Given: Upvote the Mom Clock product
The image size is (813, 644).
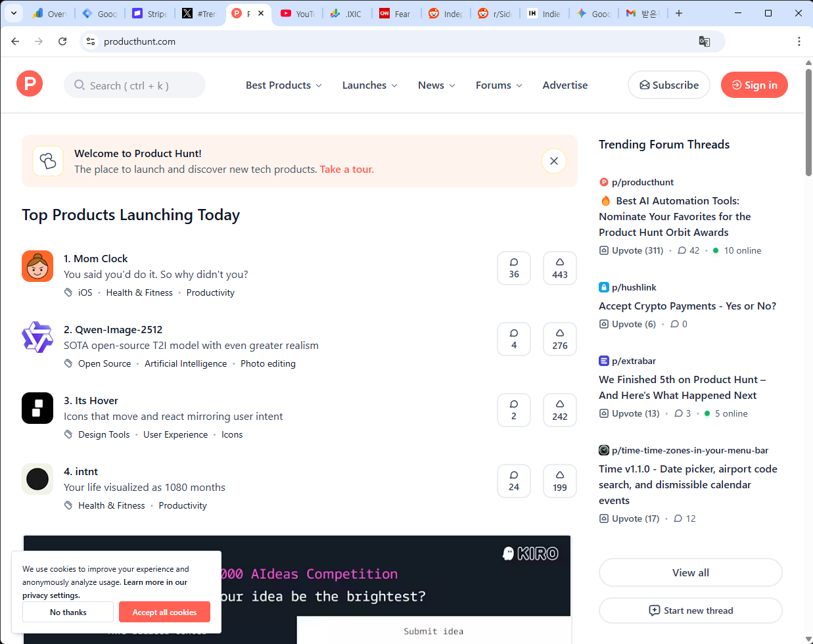Looking at the screenshot, I should [559, 268].
